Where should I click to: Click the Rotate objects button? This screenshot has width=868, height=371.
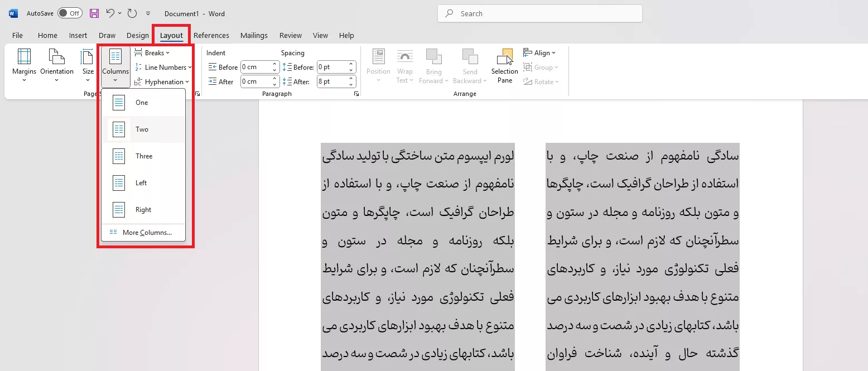click(541, 82)
